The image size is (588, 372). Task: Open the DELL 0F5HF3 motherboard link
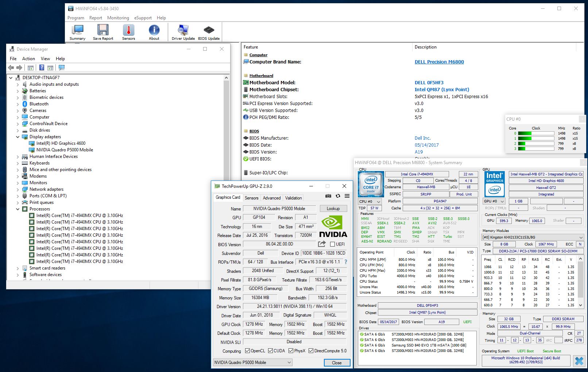429,83
